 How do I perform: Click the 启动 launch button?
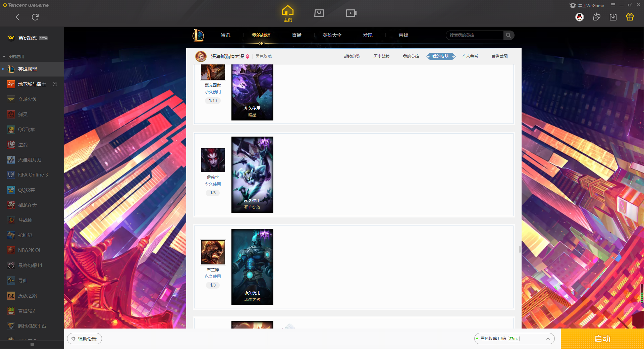click(x=602, y=339)
